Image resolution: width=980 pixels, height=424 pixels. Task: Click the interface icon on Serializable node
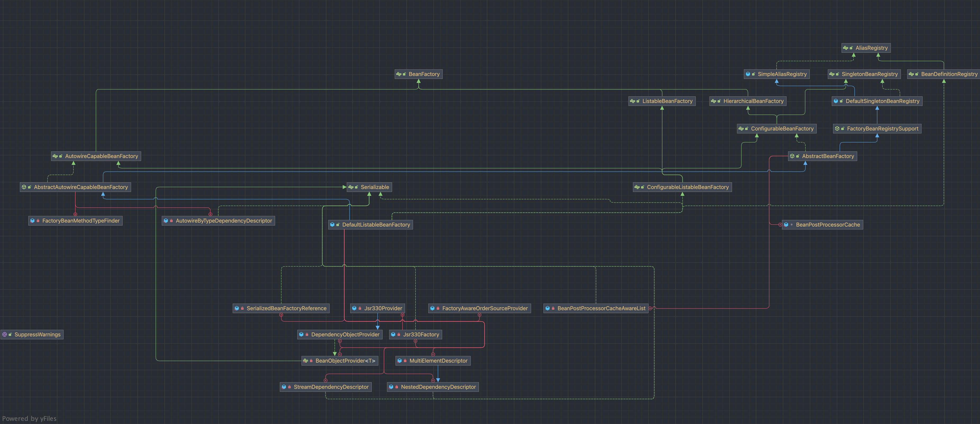coord(350,187)
